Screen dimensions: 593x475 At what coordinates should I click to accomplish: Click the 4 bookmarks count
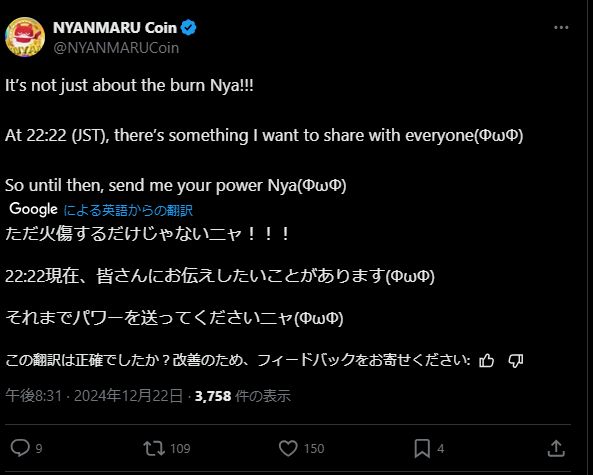441,449
